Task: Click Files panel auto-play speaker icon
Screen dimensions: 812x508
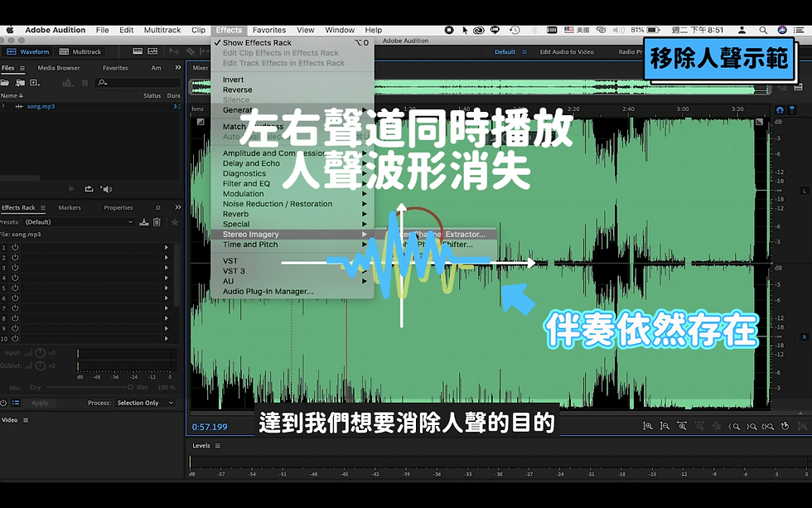Action: pyautogui.click(x=107, y=189)
